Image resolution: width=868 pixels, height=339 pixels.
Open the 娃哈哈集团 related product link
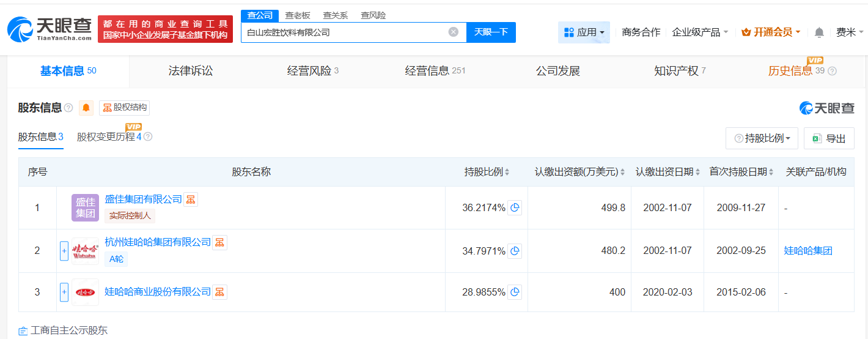(808, 251)
